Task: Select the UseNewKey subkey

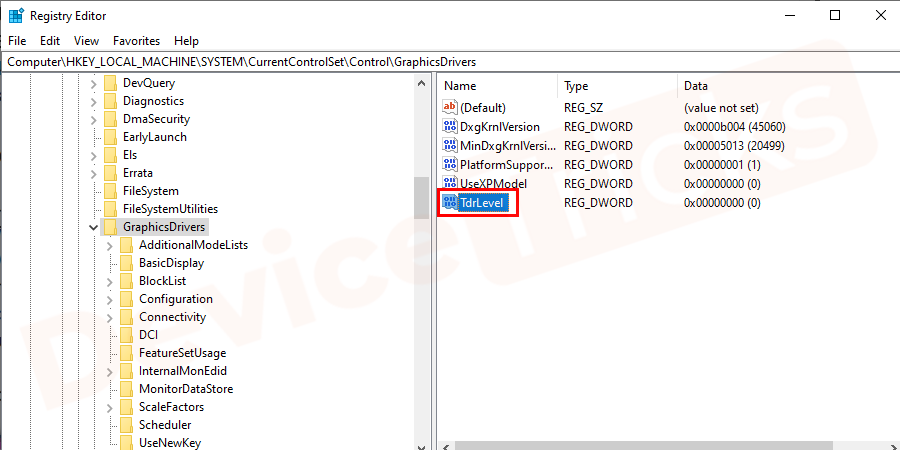Action: 170,443
